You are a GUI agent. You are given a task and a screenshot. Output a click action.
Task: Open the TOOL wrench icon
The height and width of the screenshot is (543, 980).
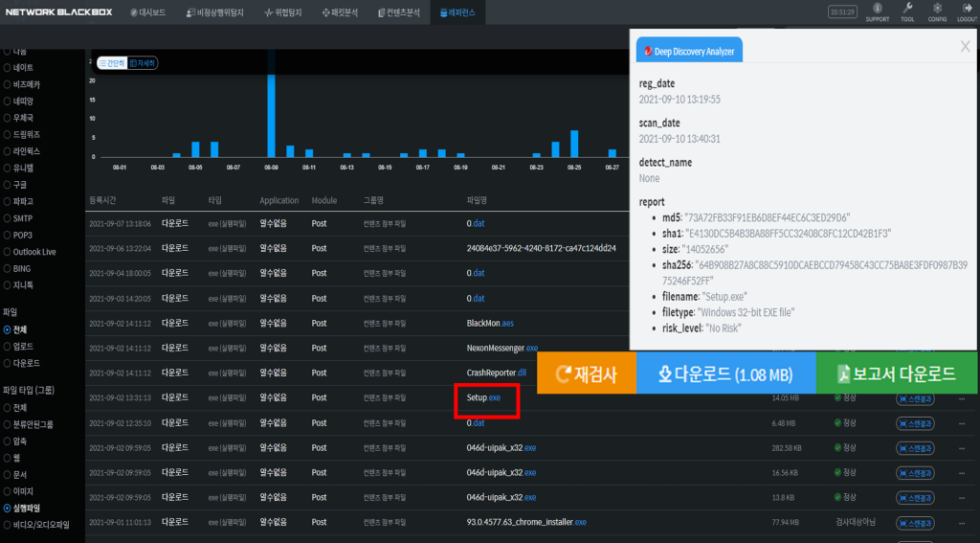(x=907, y=11)
